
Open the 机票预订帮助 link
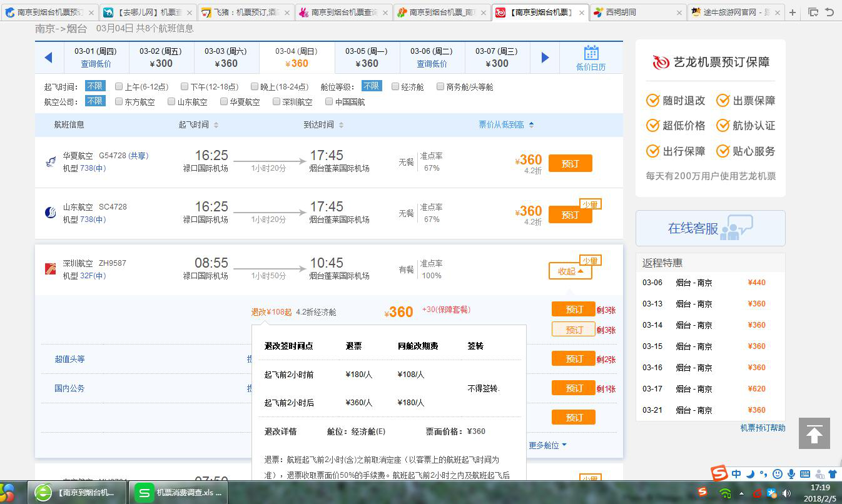[763, 427]
